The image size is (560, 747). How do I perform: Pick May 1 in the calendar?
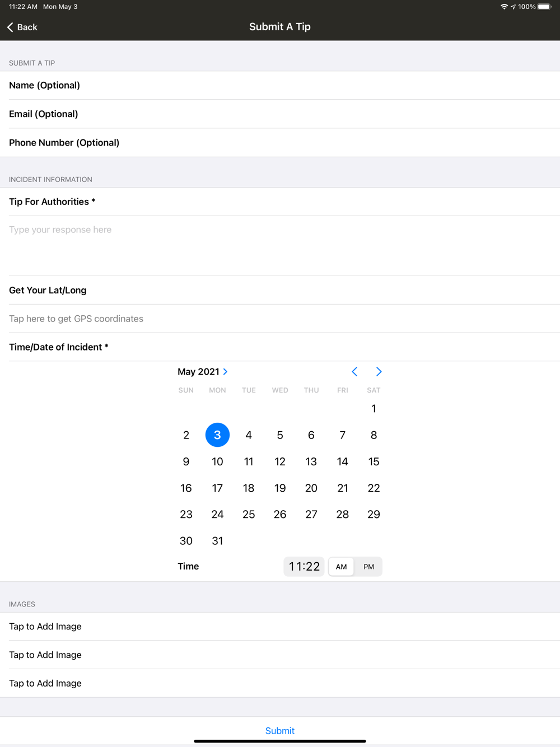[x=374, y=409]
